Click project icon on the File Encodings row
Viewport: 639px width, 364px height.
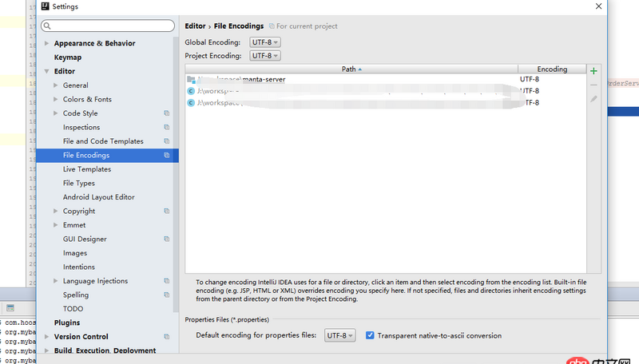pyautogui.click(x=167, y=155)
